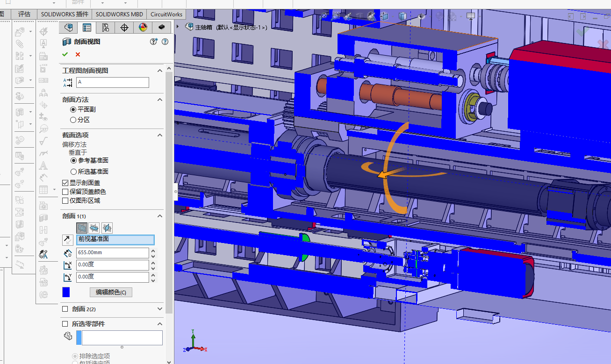Enable 保留顶盖颜色 checkbox

[65, 192]
